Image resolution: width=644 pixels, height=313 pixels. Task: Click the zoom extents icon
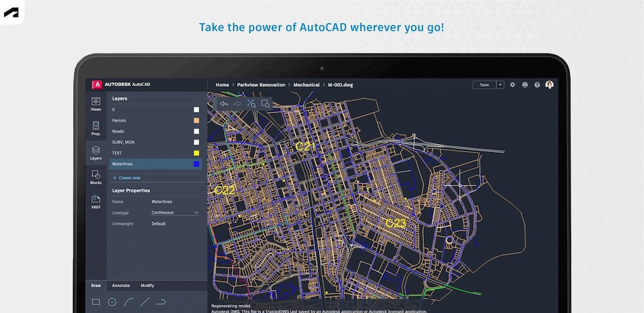[252, 104]
